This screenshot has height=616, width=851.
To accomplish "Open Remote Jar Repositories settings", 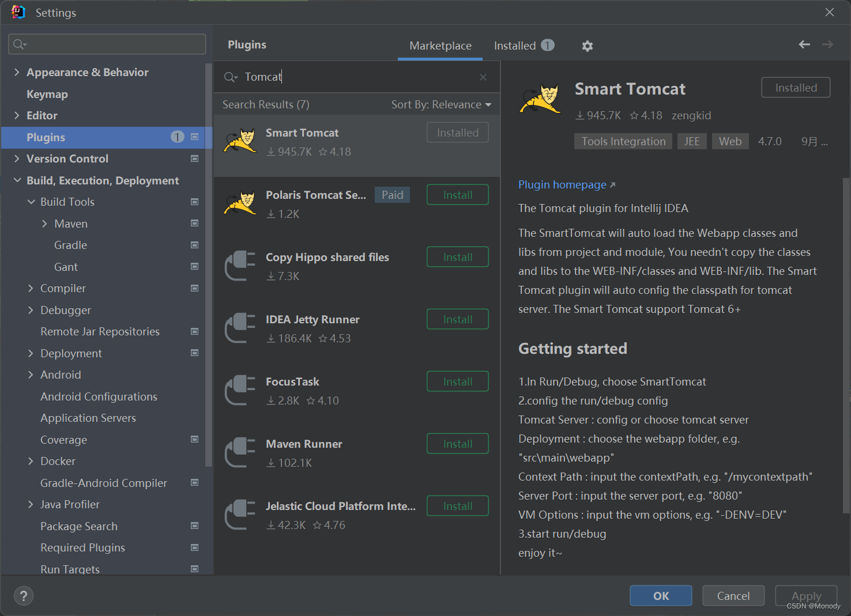I will 100,331.
